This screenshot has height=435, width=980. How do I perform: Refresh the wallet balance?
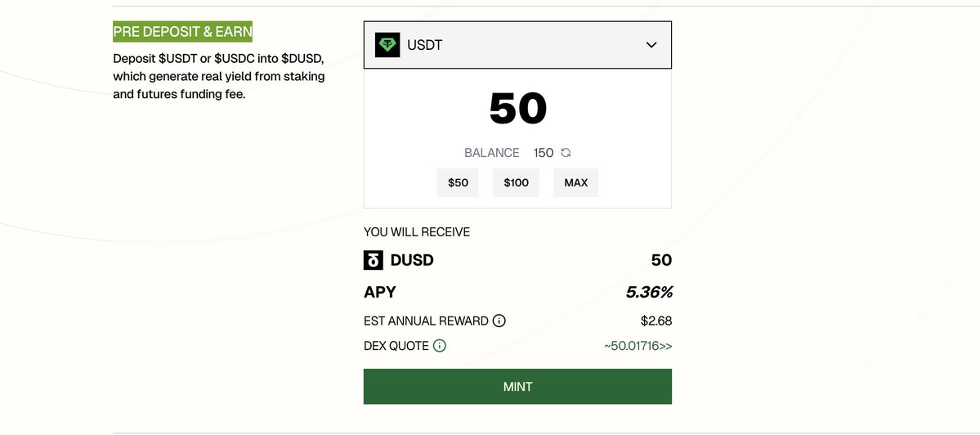[x=566, y=153]
